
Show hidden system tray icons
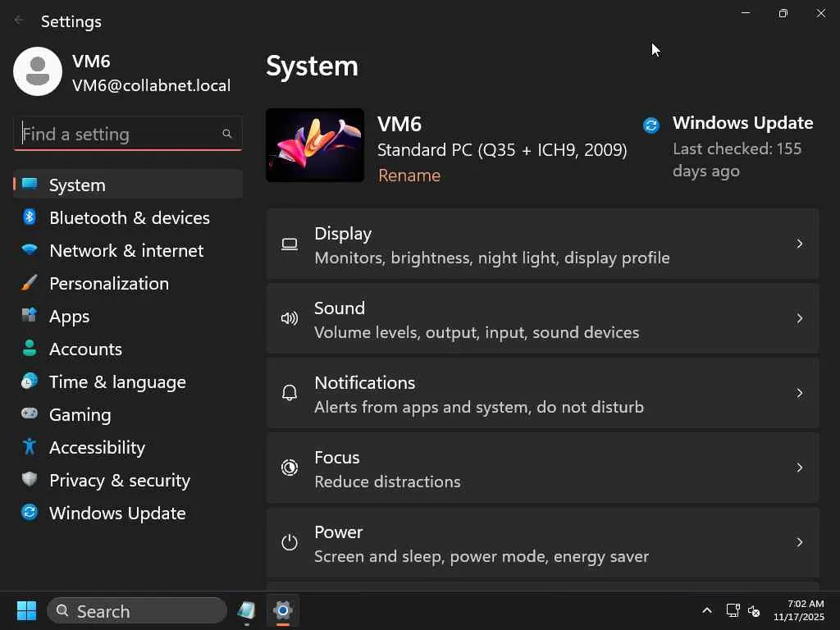point(706,611)
